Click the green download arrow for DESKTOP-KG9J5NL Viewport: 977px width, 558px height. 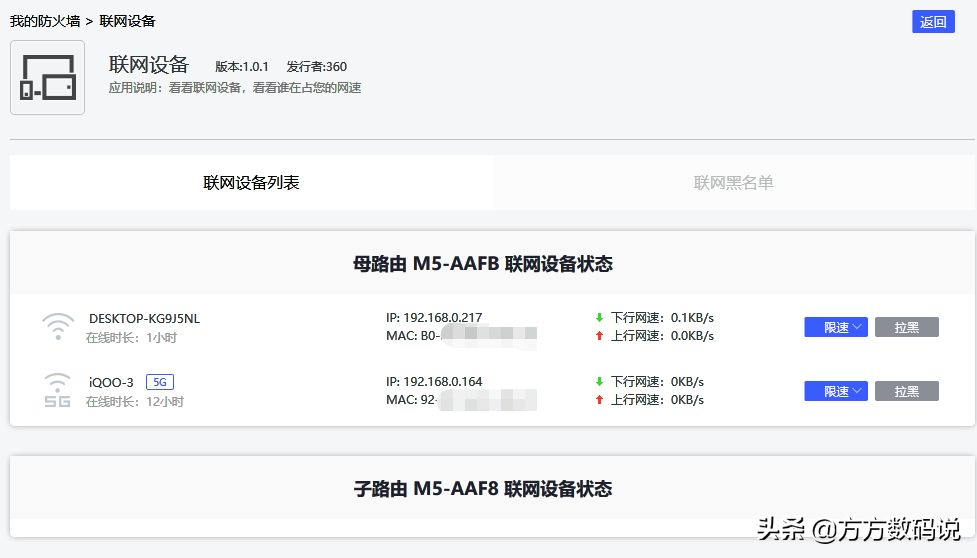[599, 318]
